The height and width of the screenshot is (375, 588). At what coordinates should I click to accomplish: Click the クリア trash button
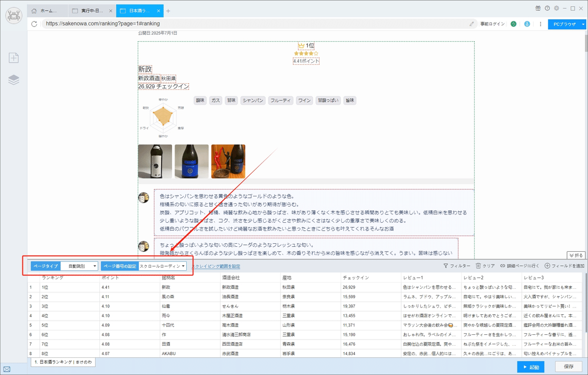click(485, 266)
